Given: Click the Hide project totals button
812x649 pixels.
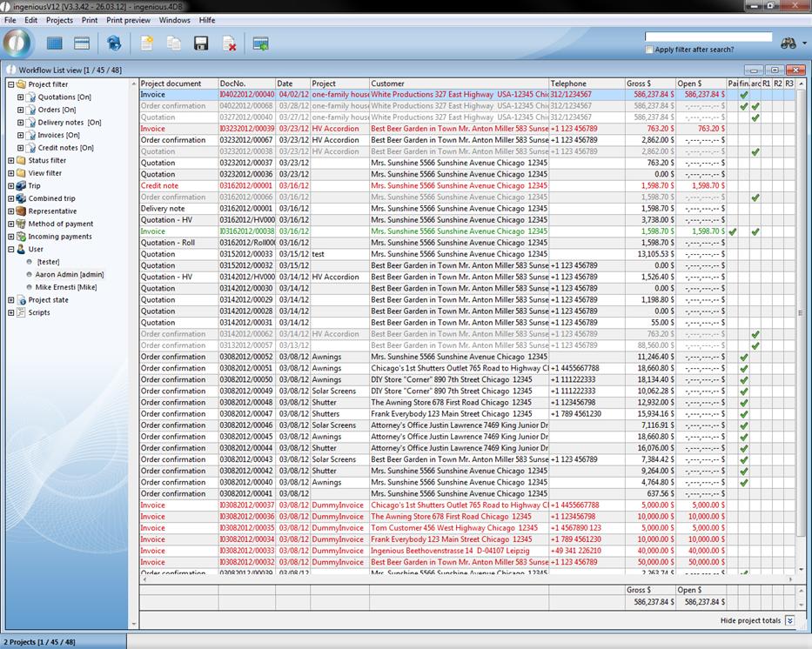Looking at the screenshot, I should tap(789, 620).
